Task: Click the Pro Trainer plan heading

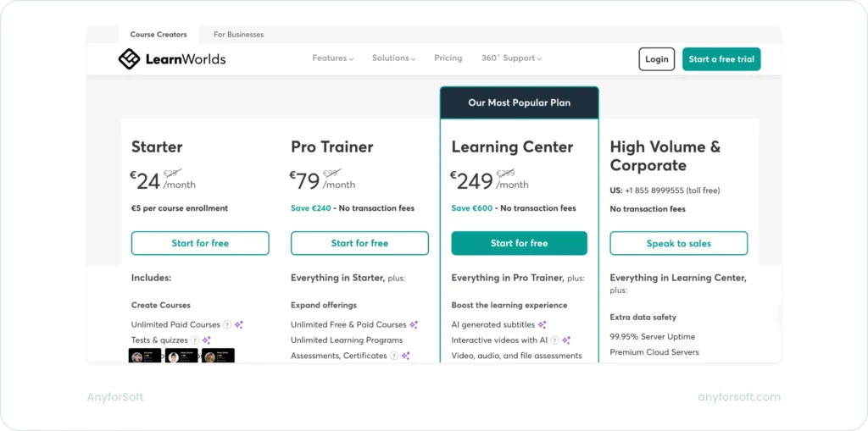Action: pyautogui.click(x=331, y=146)
